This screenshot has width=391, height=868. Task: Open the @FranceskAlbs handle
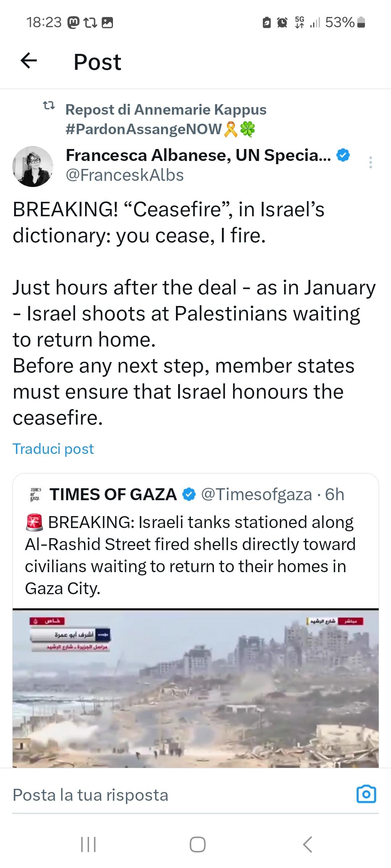(x=125, y=175)
